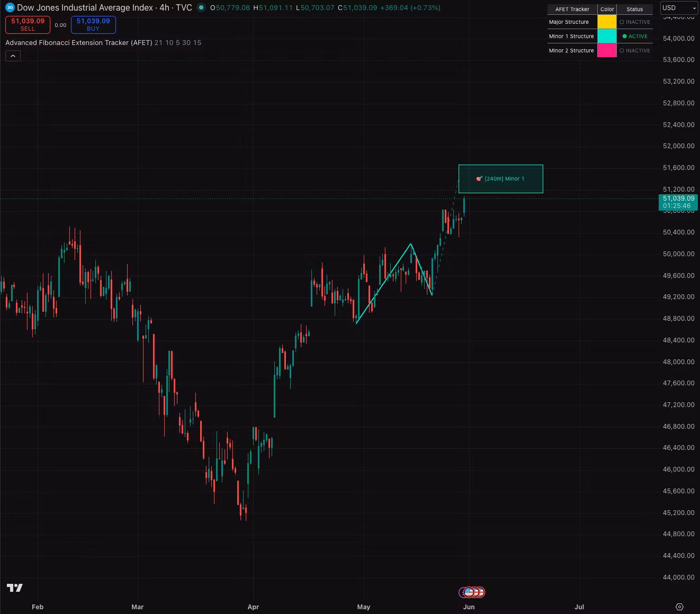Click the ACTIVE status for Minor 1 Structure
This screenshot has height=614, width=700.
[635, 37]
